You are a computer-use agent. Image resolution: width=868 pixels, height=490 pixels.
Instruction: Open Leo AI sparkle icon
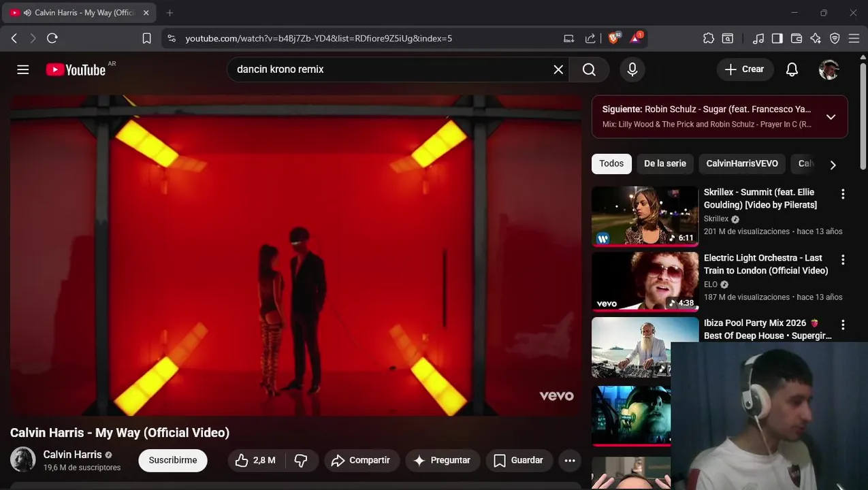[x=816, y=39]
